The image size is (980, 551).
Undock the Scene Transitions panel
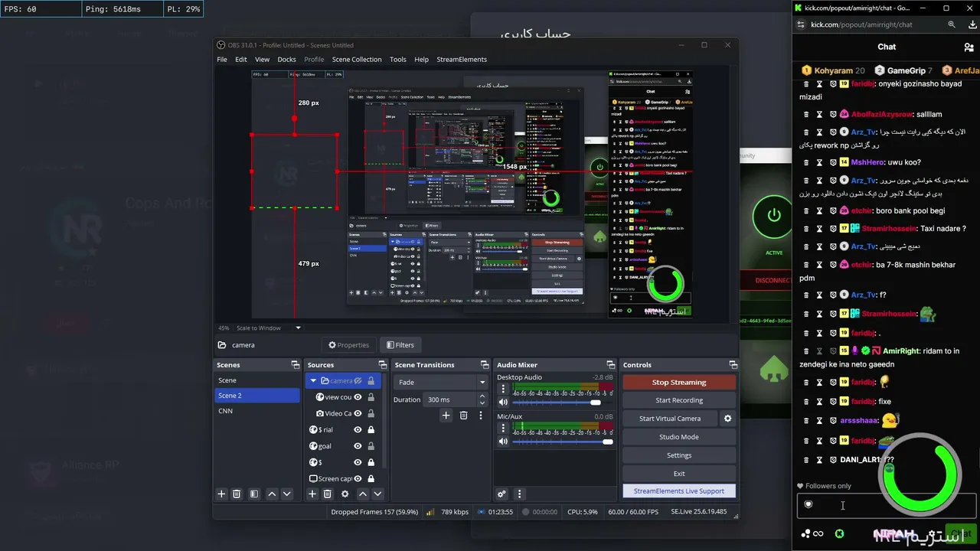point(485,365)
